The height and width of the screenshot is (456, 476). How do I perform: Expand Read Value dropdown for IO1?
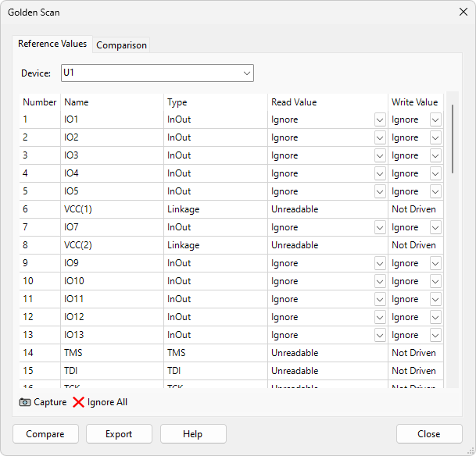(380, 120)
